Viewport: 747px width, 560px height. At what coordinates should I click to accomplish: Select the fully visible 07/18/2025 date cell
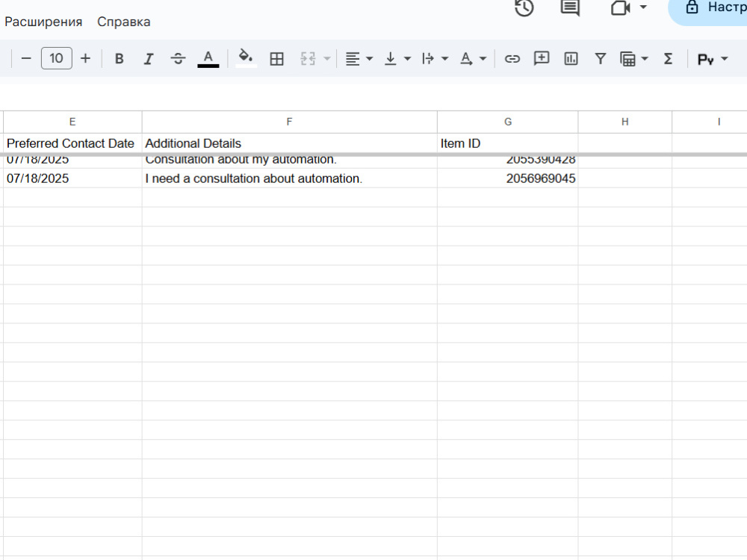pyautogui.click(x=72, y=178)
